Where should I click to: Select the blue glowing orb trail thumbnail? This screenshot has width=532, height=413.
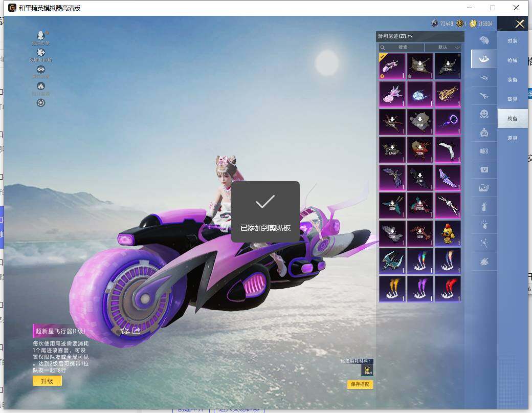(420, 94)
